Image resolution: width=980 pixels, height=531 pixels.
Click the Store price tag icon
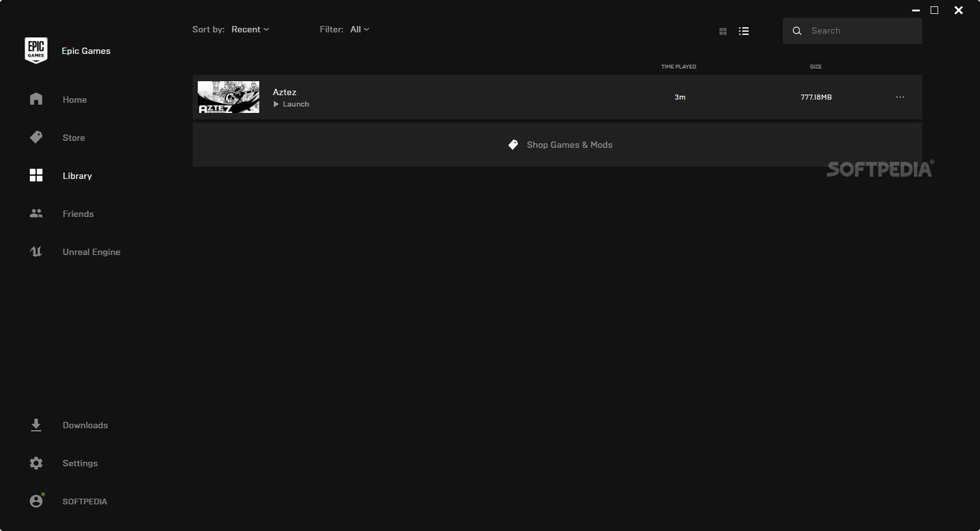click(36, 137)
